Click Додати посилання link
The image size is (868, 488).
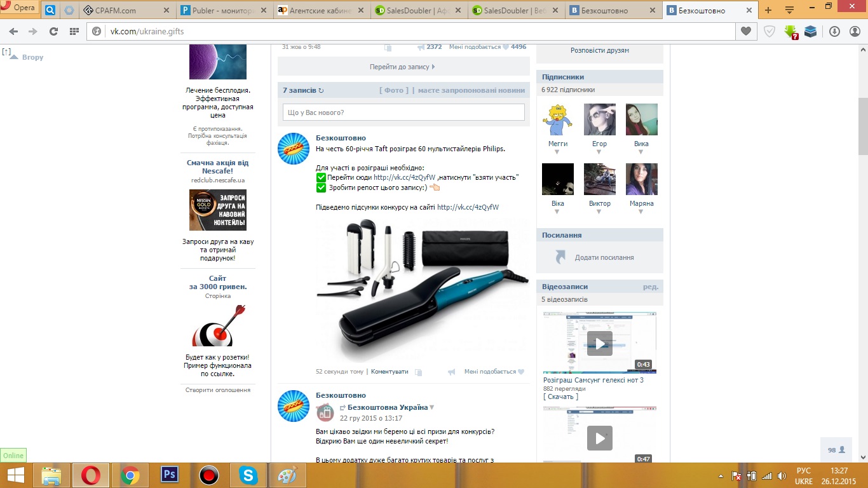604,257
